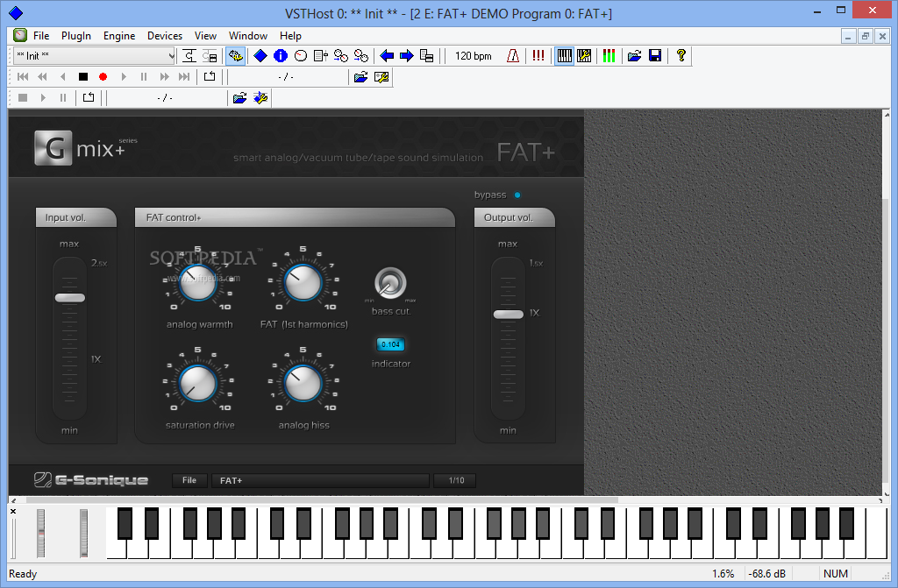The height and width of the screenshot is (588, 898).
Task: Click the metronome icon beside 120 bpm
Action: point(513,55)
